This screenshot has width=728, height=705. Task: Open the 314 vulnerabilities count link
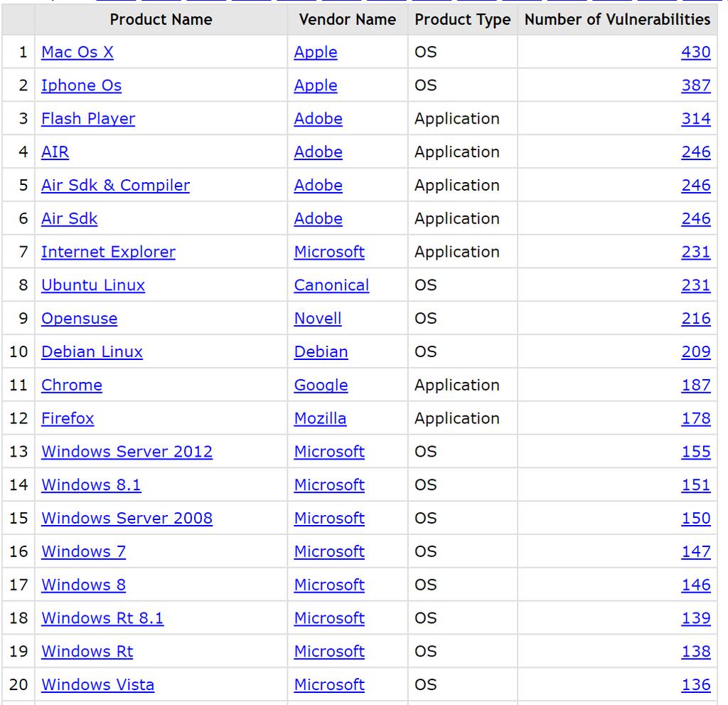click(x=695, y=119)
